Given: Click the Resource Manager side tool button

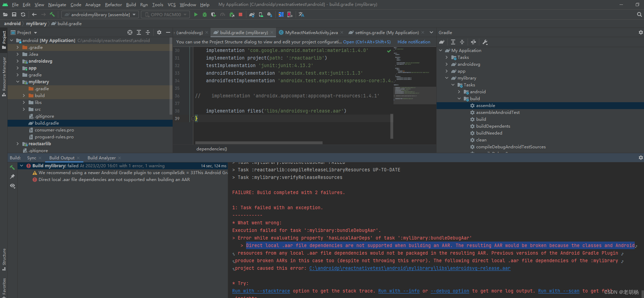Looking at the screenshot, I should 4,76.
